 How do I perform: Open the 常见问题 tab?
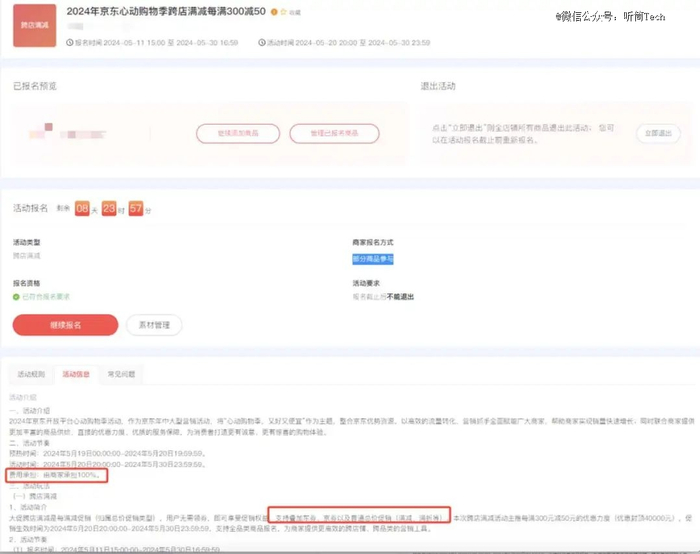121,374
